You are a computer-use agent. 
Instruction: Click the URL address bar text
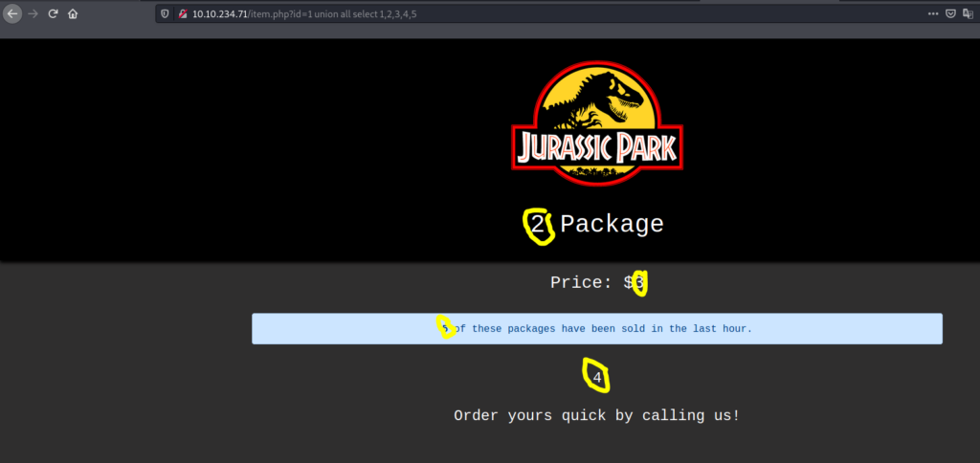[306, 14]
